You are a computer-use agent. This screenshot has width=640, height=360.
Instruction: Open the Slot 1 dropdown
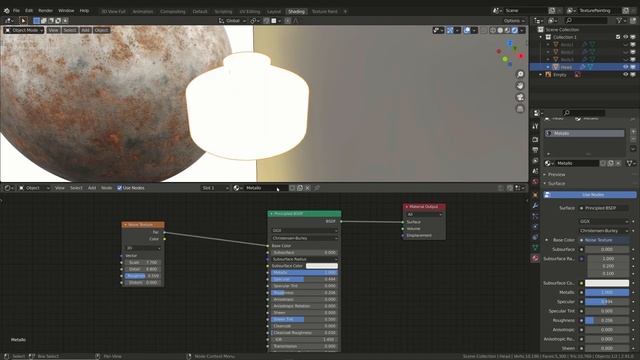(x=215, y=188)
